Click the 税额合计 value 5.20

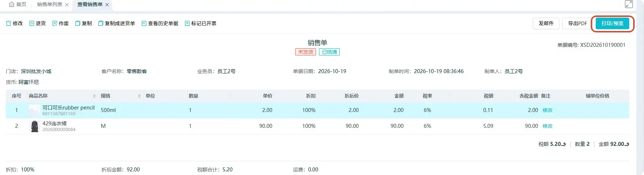[228, 170]
